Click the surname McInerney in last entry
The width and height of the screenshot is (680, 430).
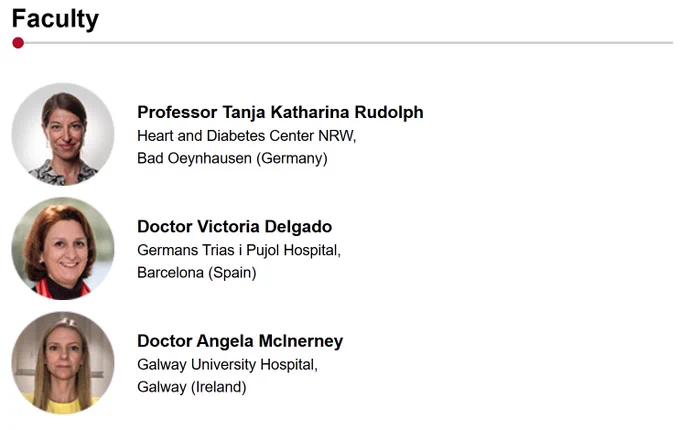click(301, 341)
